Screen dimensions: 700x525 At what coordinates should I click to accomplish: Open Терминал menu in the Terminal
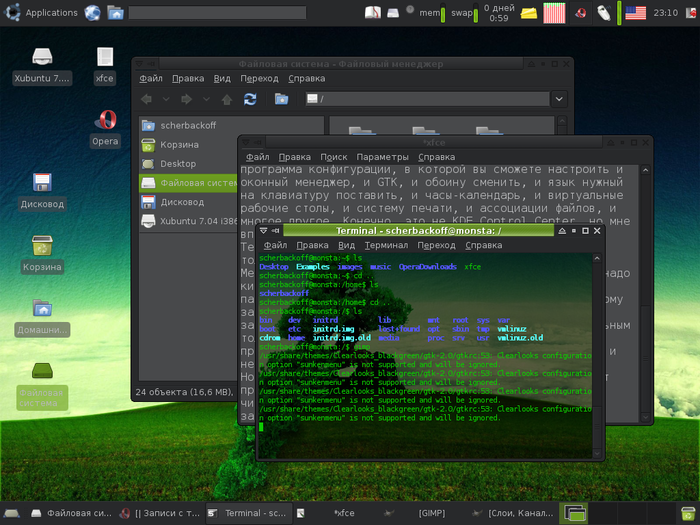point(386,246)
